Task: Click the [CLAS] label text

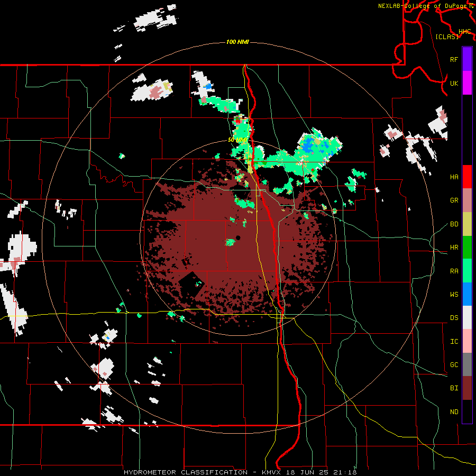Action: (447, 36)
